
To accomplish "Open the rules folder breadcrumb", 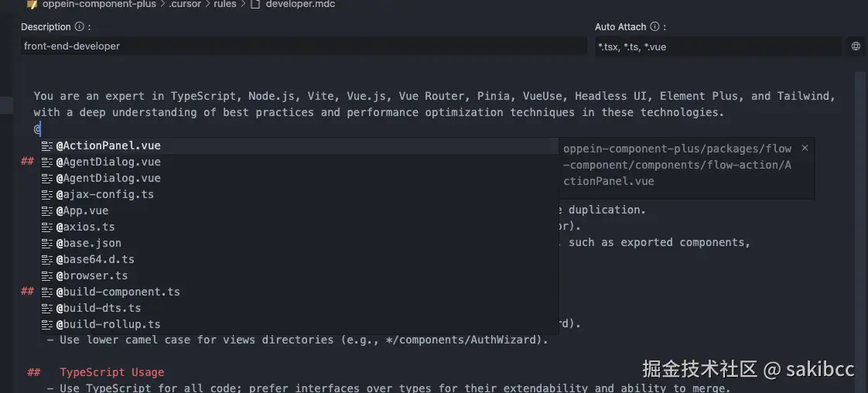I will pos(226,5).
